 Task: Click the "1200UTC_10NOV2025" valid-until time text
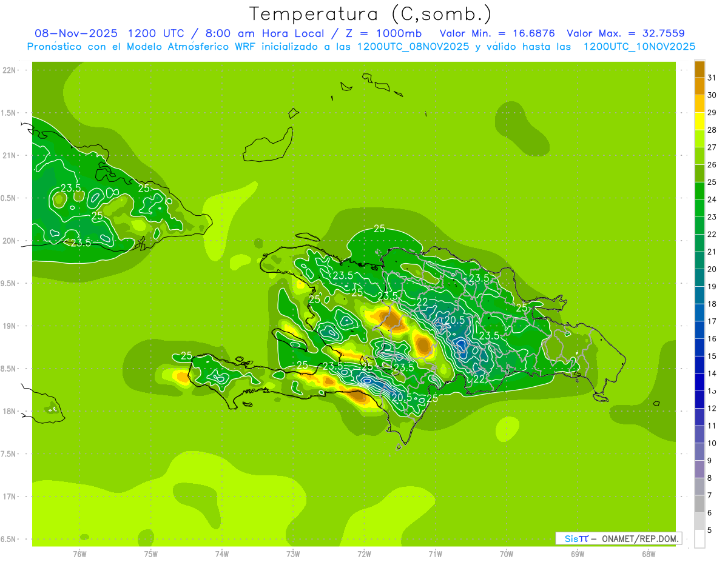click(x=639, y=47)
